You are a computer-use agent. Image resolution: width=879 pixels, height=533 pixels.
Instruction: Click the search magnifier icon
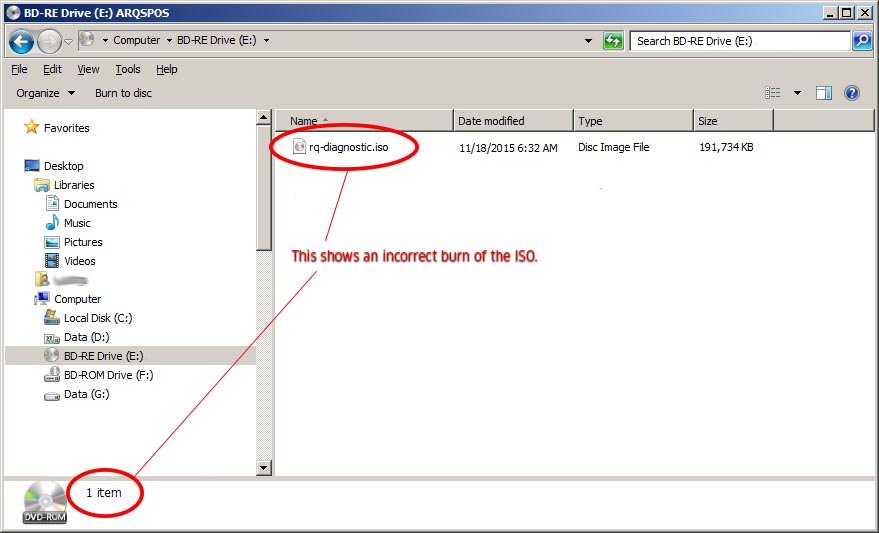pos(862,41)
